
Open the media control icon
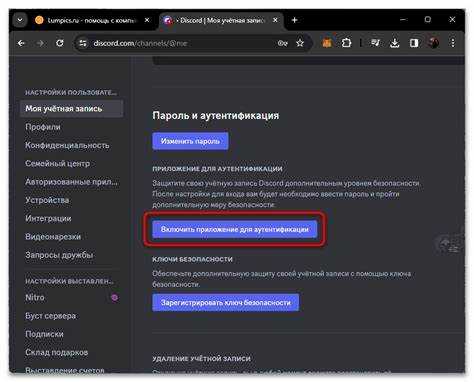click(x=375, y=43)
